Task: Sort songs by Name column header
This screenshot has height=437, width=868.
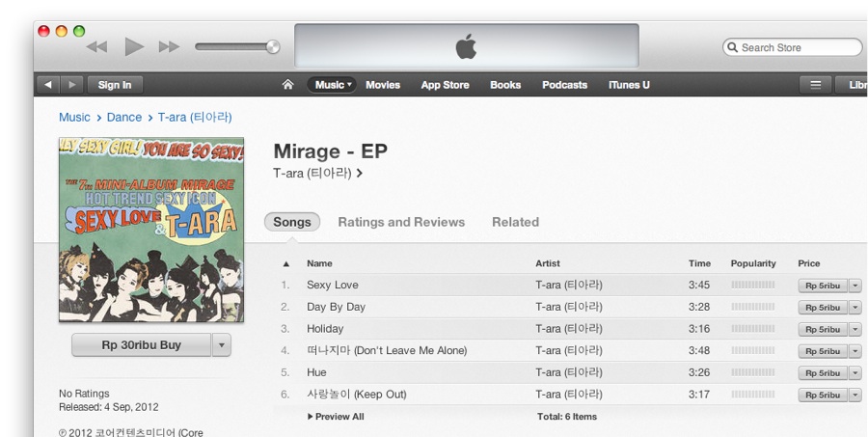Action: 319,263
